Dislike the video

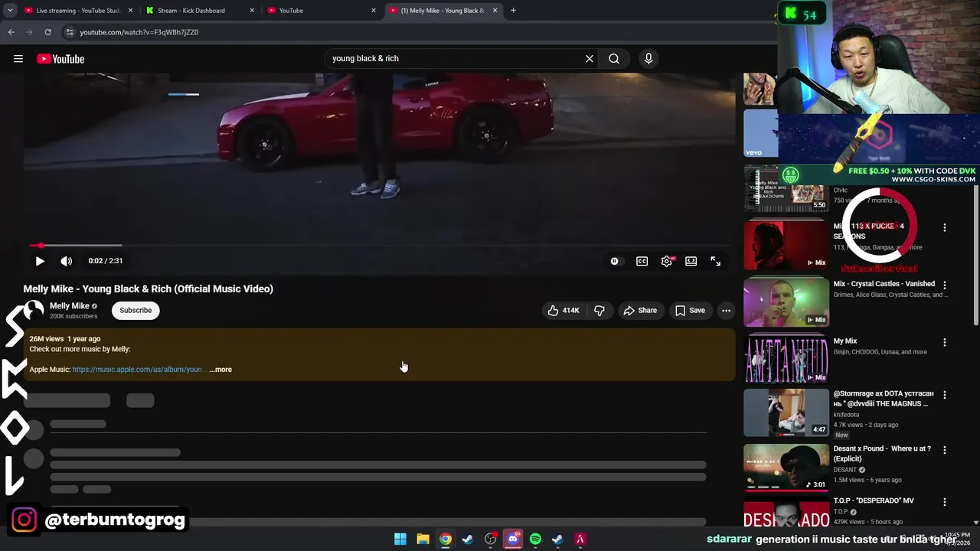[x=599, y=310]
